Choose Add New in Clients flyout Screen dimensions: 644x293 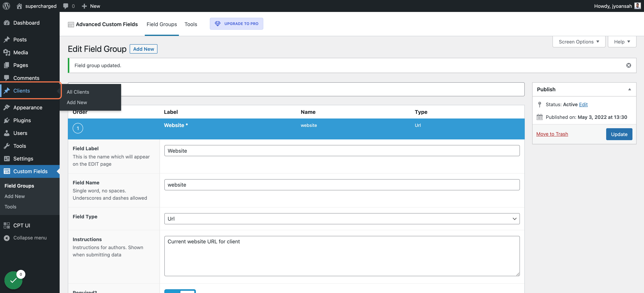pyautogui.click(x=77, y=102)
